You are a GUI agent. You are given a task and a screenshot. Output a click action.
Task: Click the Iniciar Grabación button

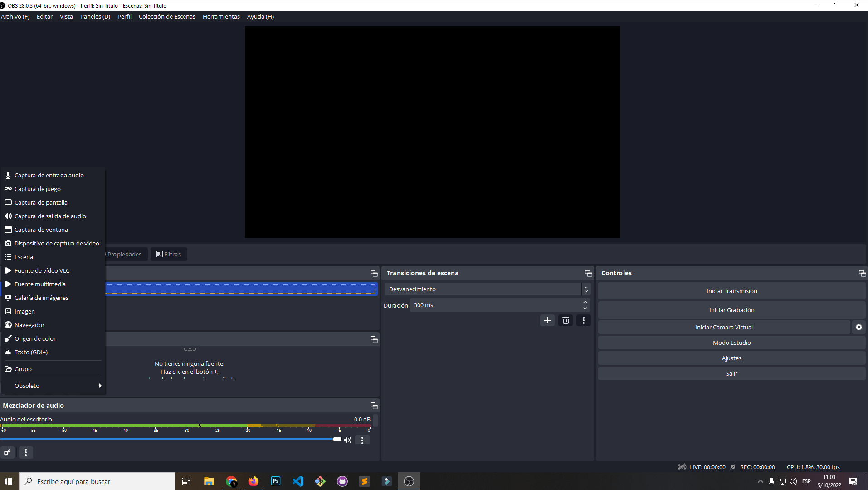(x=731, y=309)
